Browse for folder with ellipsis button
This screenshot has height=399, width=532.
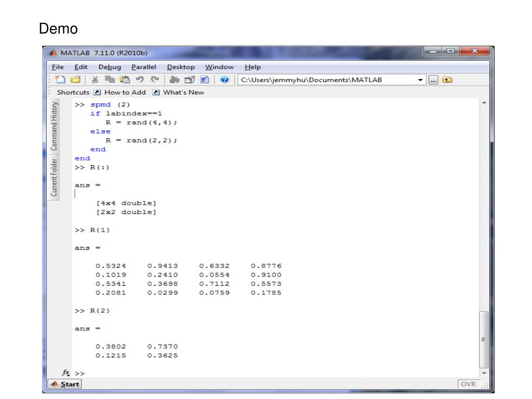[x=434, y=81]
